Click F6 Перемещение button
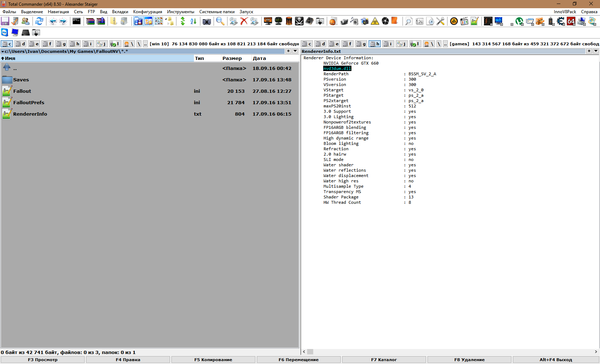Screen dimensions: 600x364 (299, 360)
